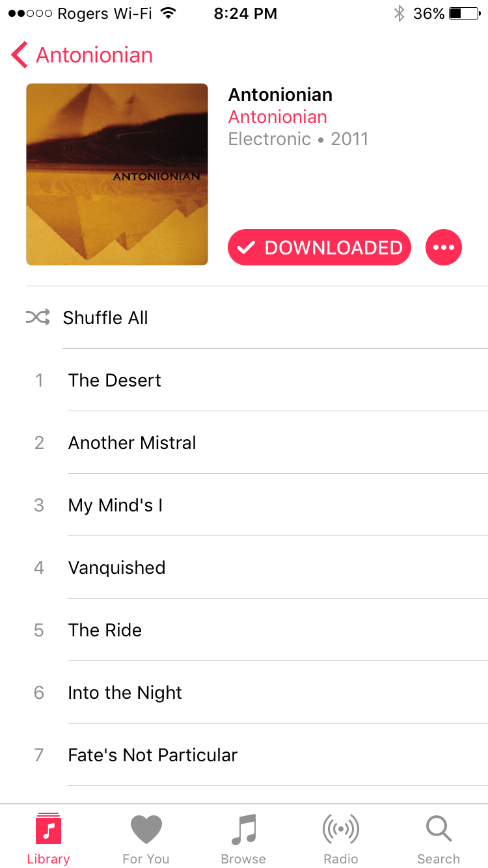
Task: Play track The Desert
Action: [257, 380]
